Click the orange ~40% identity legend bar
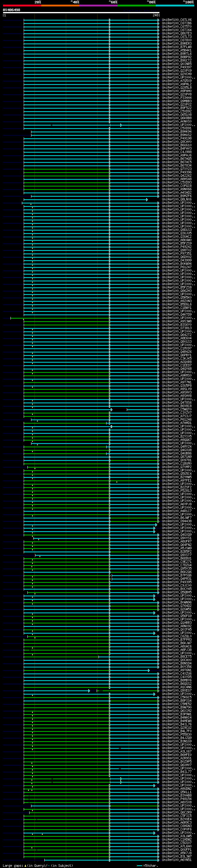The image size is (197, 868). coord(60,6)
